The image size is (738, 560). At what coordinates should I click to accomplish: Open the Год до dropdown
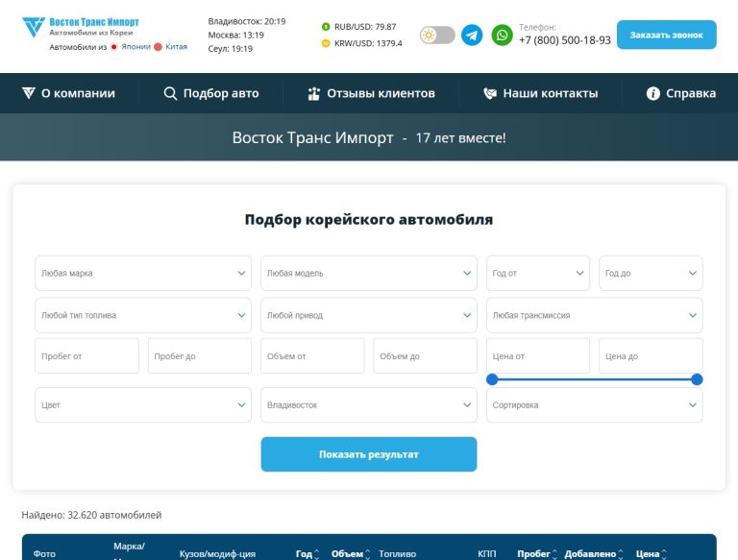(651, 273)
